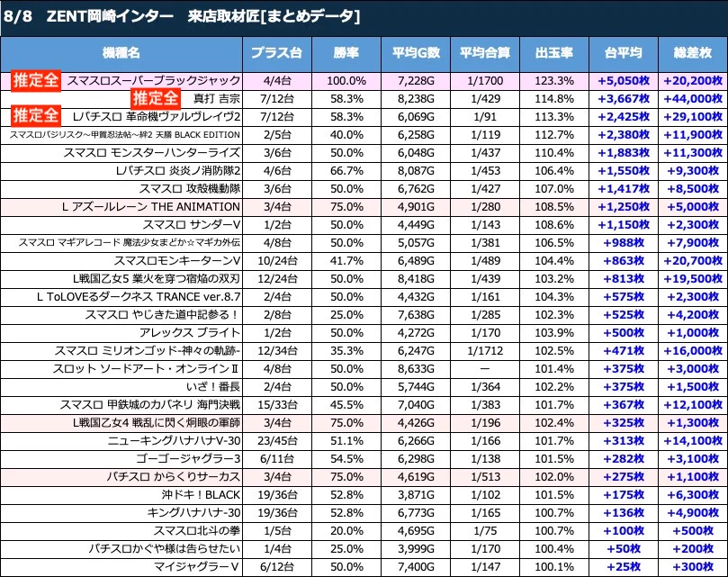Select Lパチスロ 炎炎ノ消防隊2 row name

(x=178, y=171)
